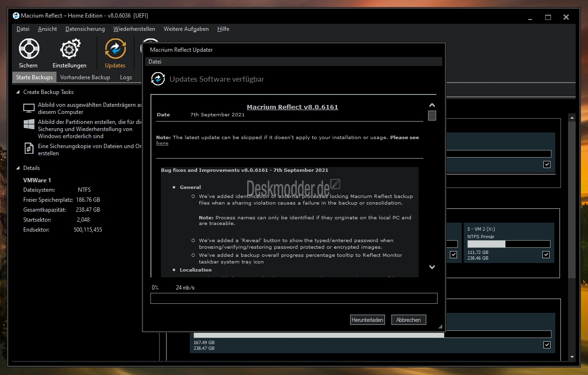Click the main window scrollbar up arrow
Viewport: 588px width, 375px height.
pyautogui.click(x=572, y=117)
